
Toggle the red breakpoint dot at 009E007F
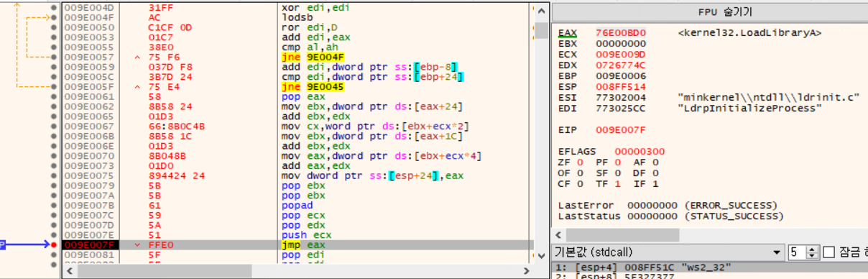pyautogui.click(x=55, y=245)
